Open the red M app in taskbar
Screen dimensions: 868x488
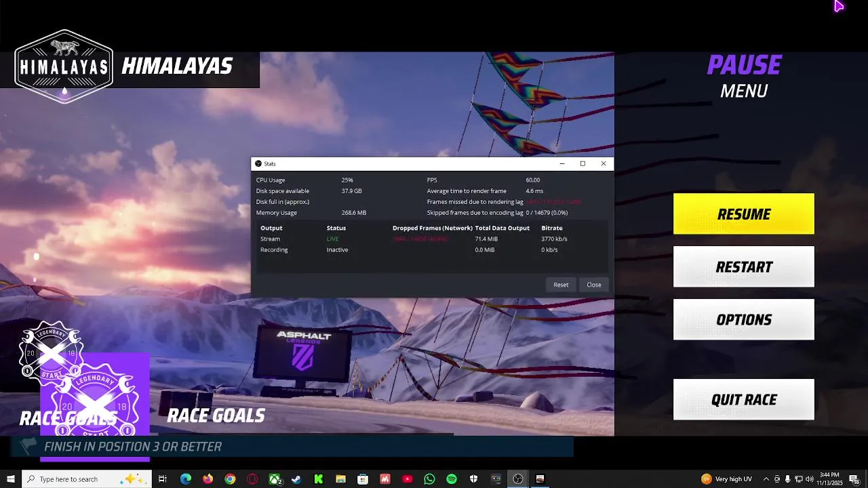click(x=385, y=479)
